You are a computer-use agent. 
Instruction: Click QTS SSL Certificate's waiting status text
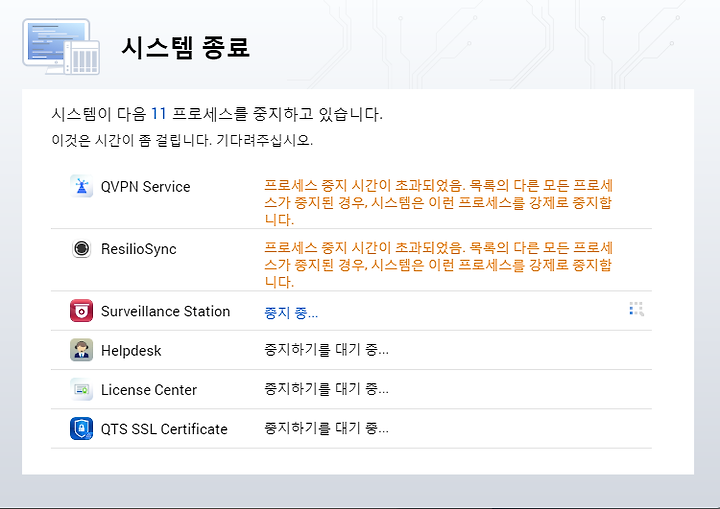(326, 429)
